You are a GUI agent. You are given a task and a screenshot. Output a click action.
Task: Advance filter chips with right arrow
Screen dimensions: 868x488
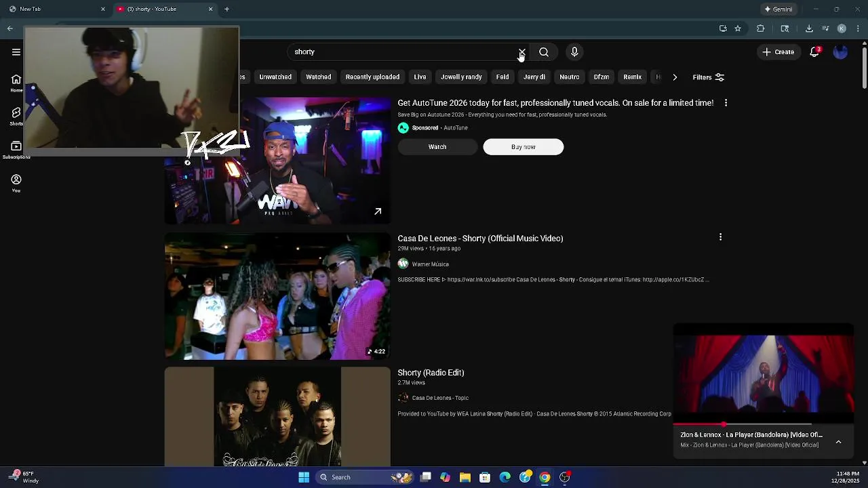pos(675,77)
